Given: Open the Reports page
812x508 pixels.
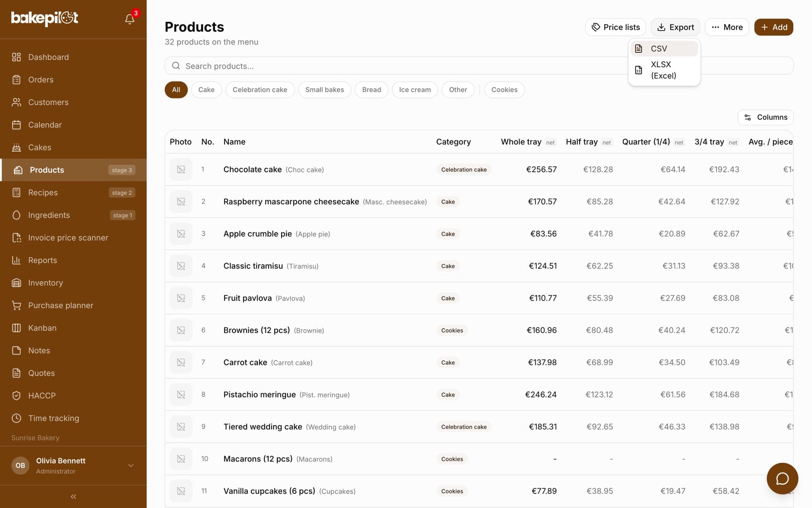Looking at the screenshot, I should 73,260.
